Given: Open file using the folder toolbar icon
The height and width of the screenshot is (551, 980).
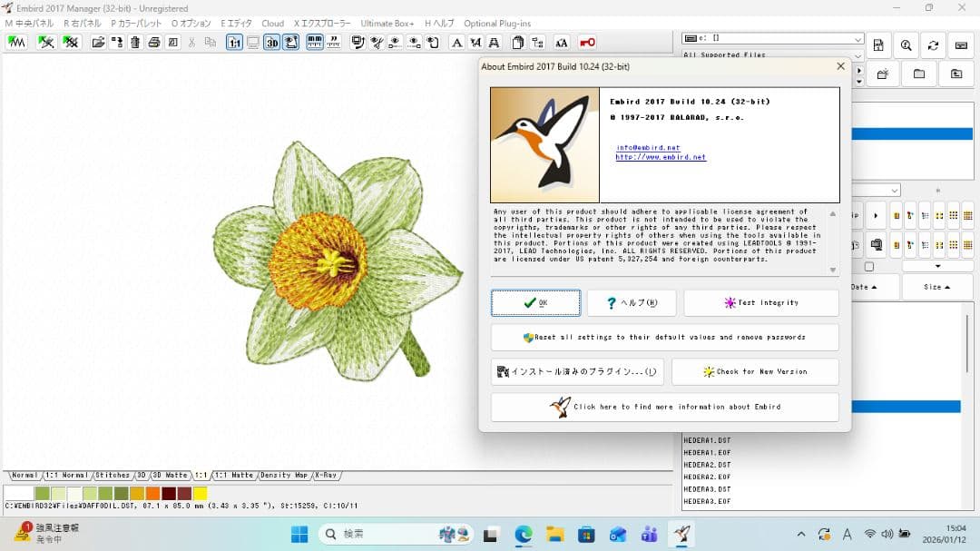Looking at the screenshot, I should click(x=98, y=43).
